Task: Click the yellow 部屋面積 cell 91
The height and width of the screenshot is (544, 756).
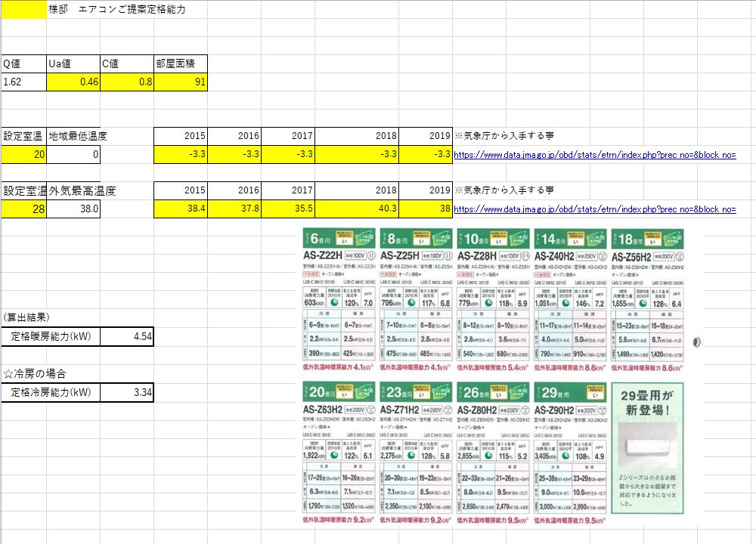Action: (181, 82)
